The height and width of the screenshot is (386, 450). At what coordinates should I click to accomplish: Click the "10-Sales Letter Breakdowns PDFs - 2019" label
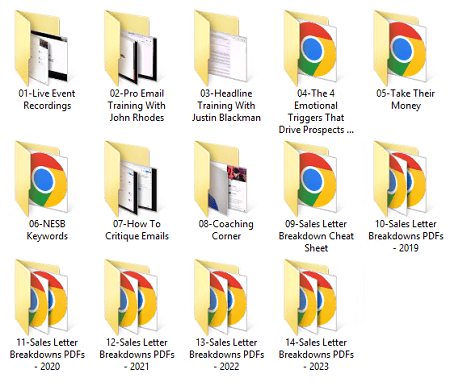406,236
